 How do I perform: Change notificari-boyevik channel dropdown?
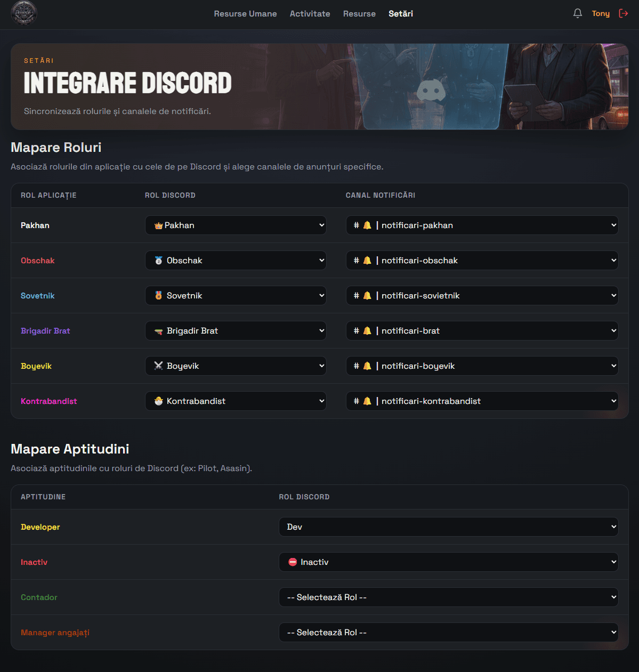pyautogui.click(x=482, y=366)
